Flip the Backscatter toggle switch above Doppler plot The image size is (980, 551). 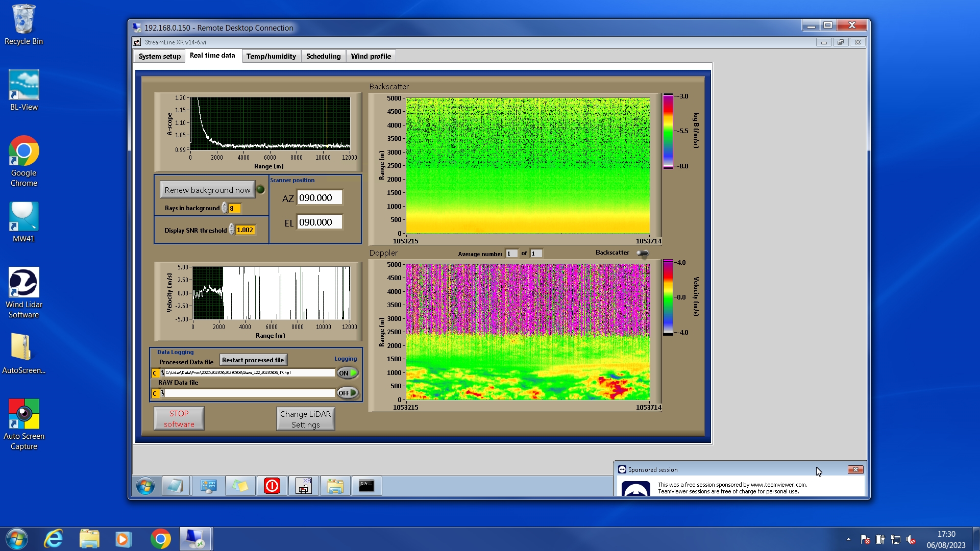(643, 253)
